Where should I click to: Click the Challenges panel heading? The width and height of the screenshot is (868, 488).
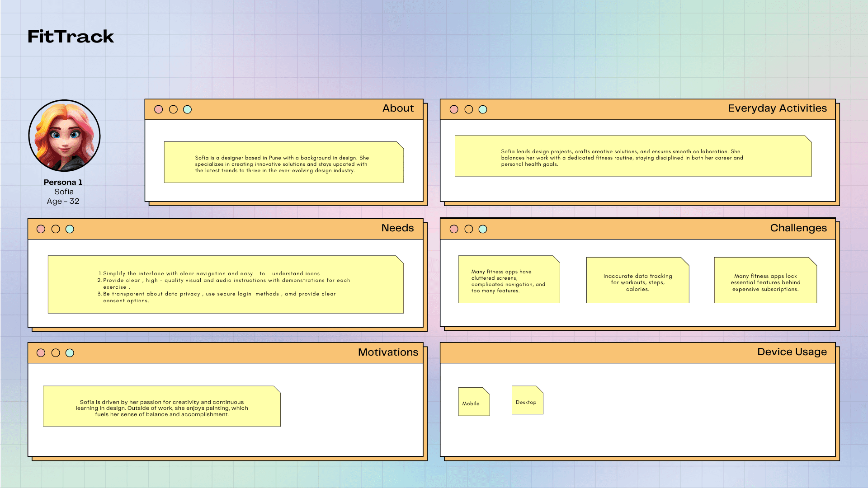(x=798, y=228)
